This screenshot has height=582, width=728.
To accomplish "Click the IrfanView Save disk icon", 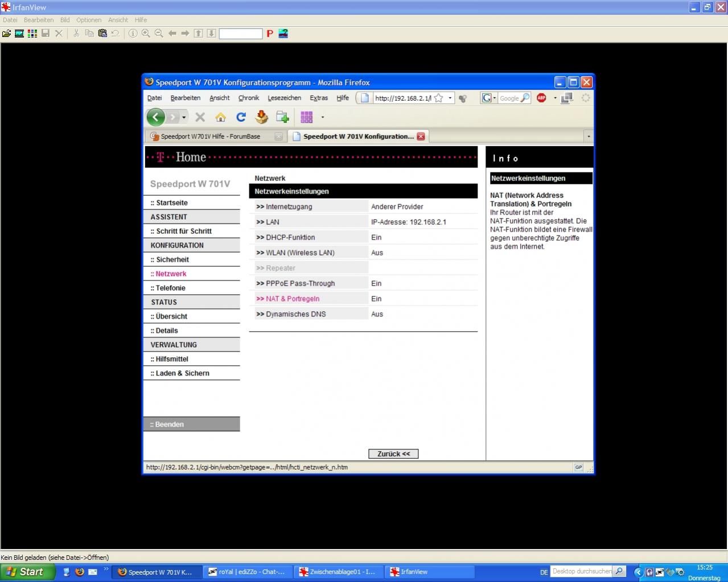I will [46, 34].
